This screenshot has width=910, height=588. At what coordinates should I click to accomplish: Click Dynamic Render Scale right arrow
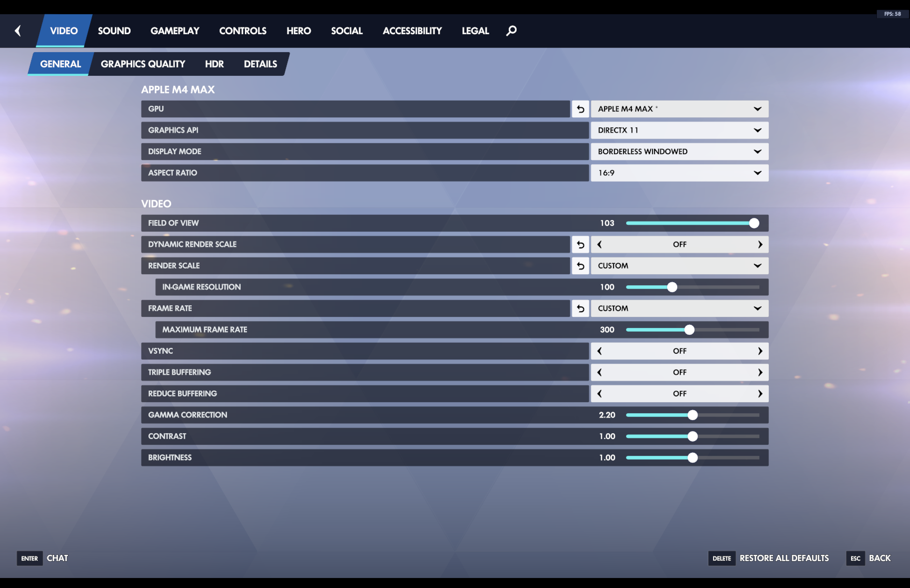click(760, 244)
